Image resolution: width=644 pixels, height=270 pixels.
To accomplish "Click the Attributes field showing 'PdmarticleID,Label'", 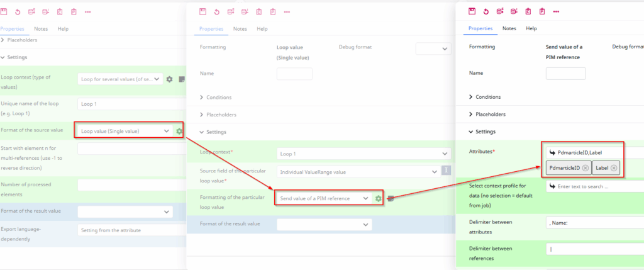I will pos(595,153).
